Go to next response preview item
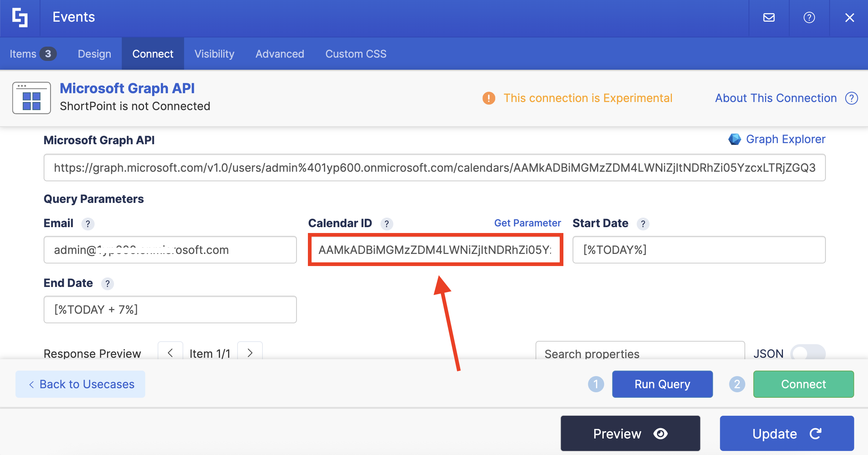This screenshot has height=455, width=868. point(250,353)
